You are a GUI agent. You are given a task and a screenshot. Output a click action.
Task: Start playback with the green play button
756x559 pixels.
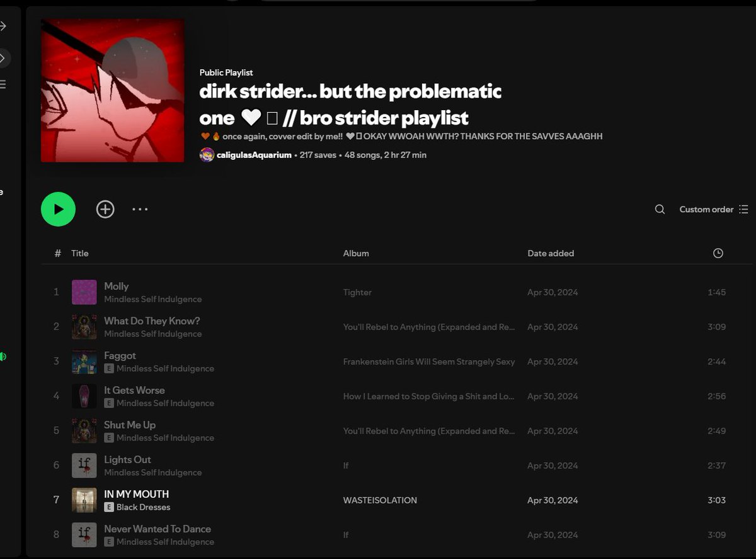coord(58,208)
